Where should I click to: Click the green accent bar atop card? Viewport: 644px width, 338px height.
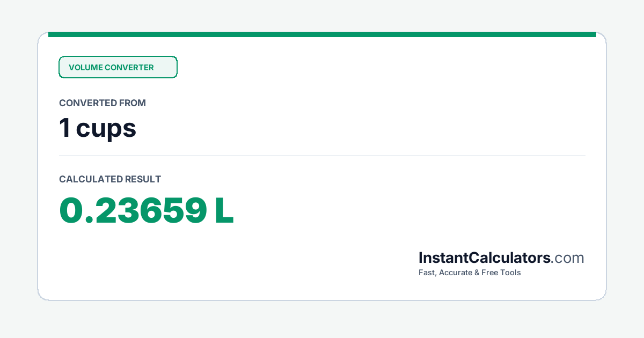(x=322, y=34)
